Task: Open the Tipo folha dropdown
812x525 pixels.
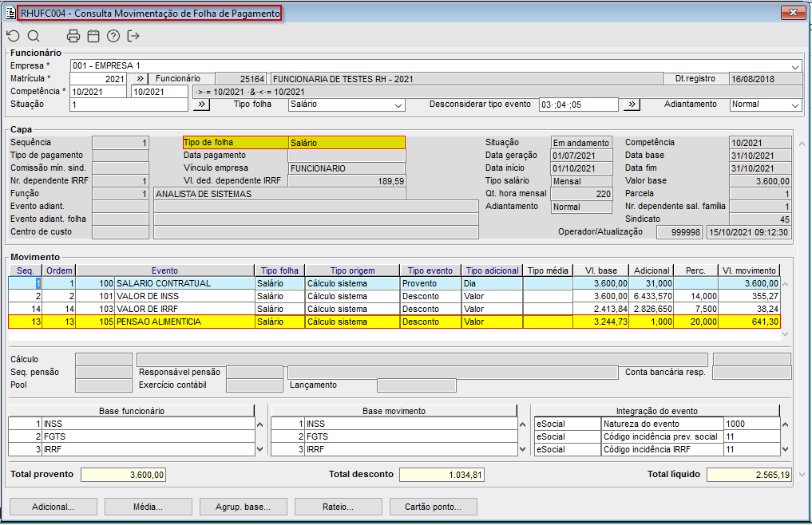Action: (x=398, y=105)
